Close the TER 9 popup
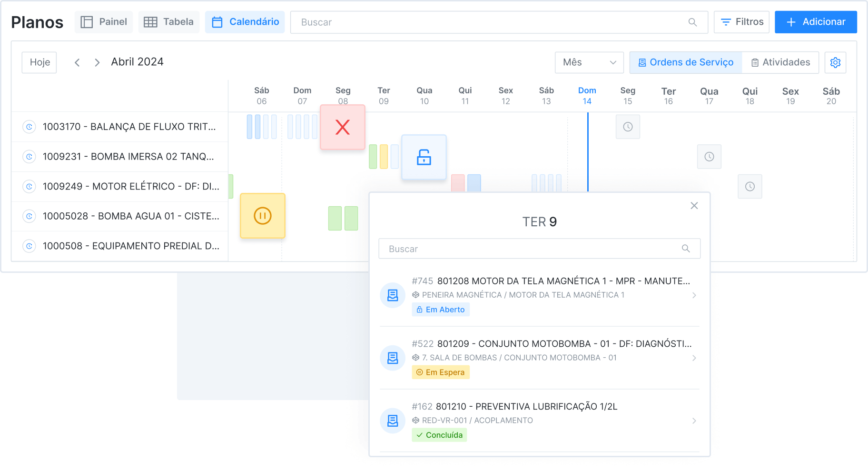The width and height of the screenshot is (868, 472). (x=694, y=206)
